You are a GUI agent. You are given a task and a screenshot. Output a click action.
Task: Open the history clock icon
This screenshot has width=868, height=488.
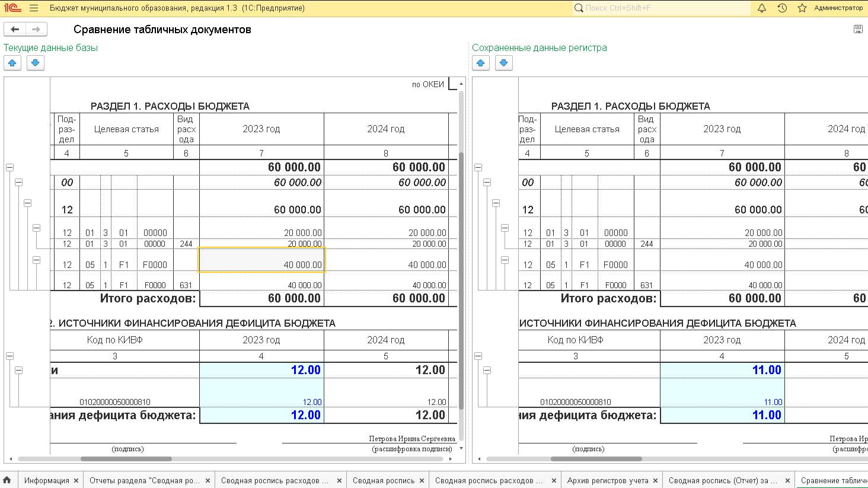782,8
